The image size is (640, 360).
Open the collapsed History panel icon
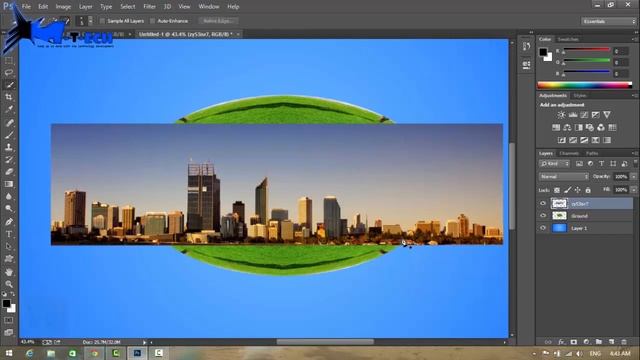tap(527, 47)
